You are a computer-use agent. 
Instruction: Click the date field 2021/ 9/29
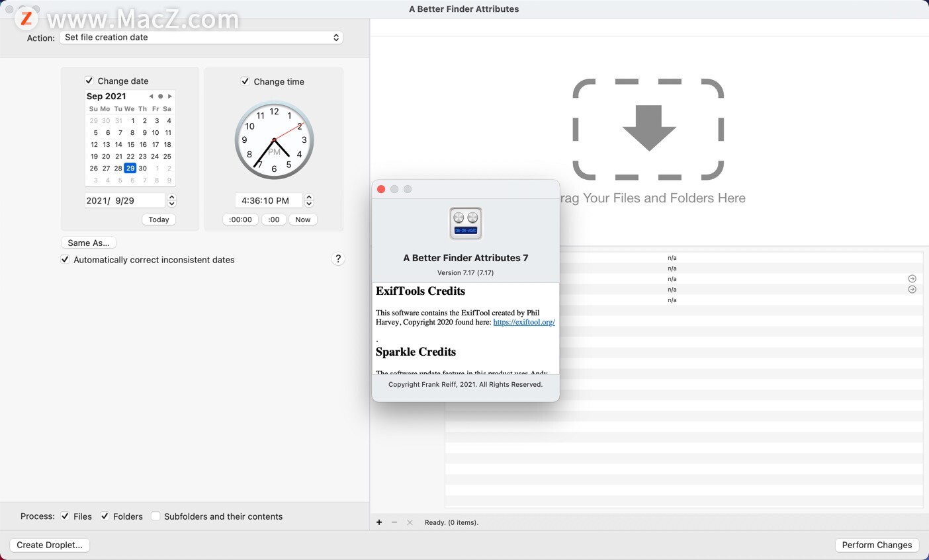tap(124, 200)
